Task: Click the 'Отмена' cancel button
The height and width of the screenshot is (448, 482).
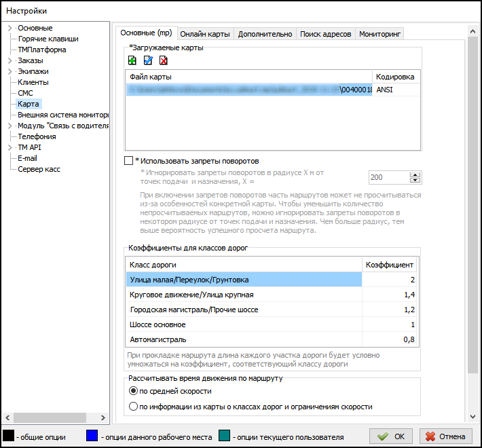Action: click(x=446, y=436)
